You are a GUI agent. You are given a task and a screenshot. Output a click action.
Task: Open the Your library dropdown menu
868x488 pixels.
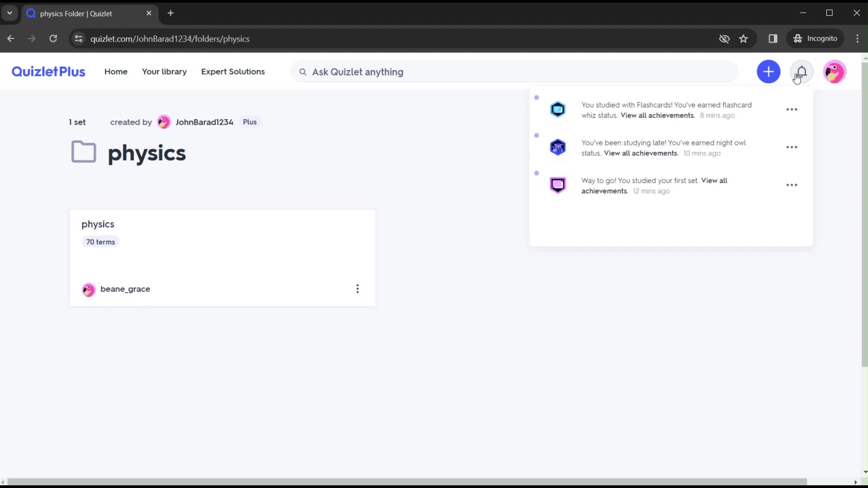[164, 71]
